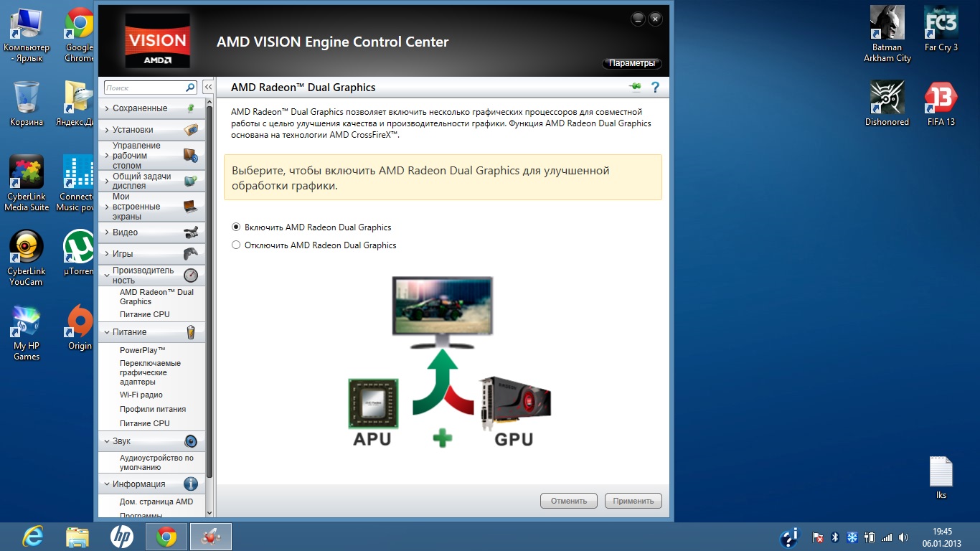The image size is (980, 551).
Task: Open AMD Radeon Dual Graphics page in sidebar
Action: pyautogui.click(x=156, y=297)
